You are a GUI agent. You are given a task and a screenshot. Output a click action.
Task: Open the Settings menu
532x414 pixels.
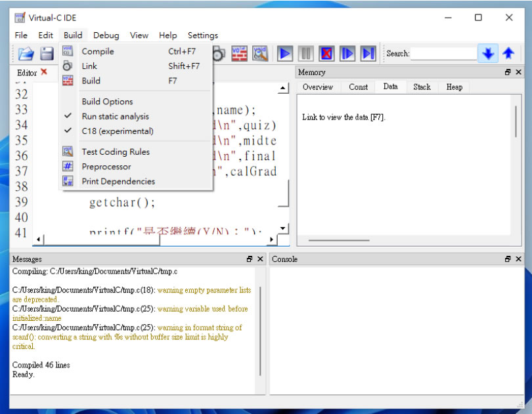203,35
